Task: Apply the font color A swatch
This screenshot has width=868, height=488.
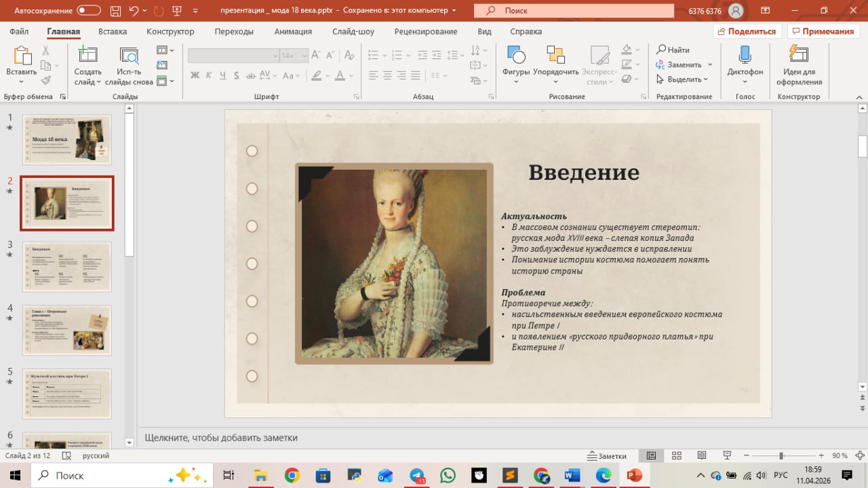Action: click(340, 75)
